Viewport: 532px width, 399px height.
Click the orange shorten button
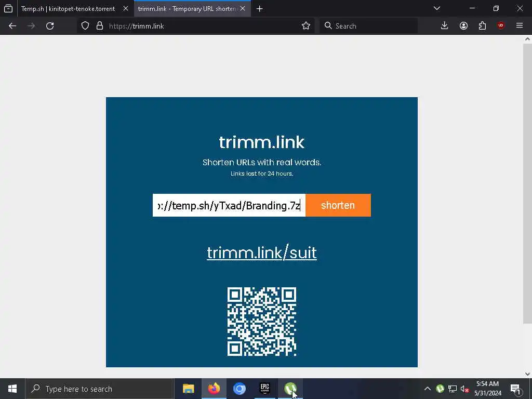(x=338, y=205)
